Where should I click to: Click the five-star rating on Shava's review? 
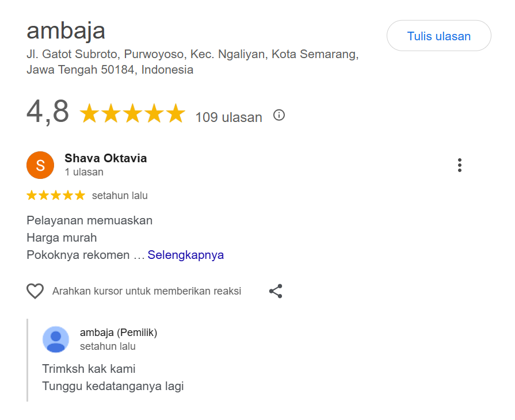coord(56,196)
